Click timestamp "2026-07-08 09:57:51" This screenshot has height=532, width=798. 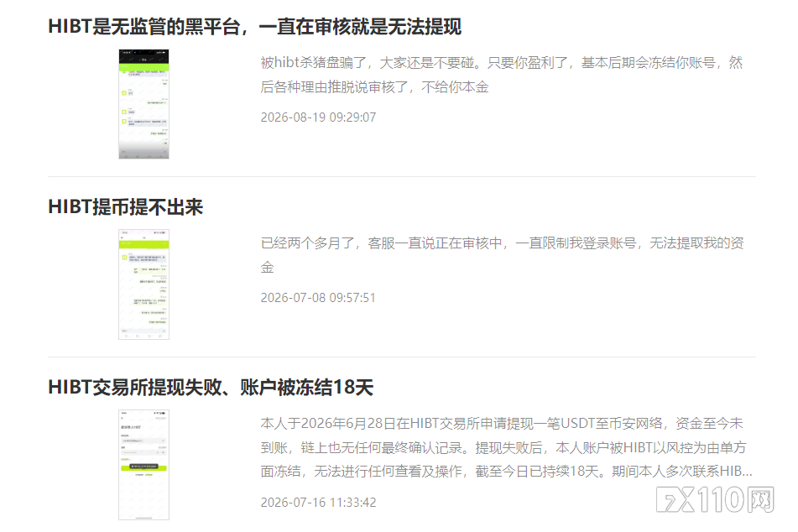pos(318,297)
